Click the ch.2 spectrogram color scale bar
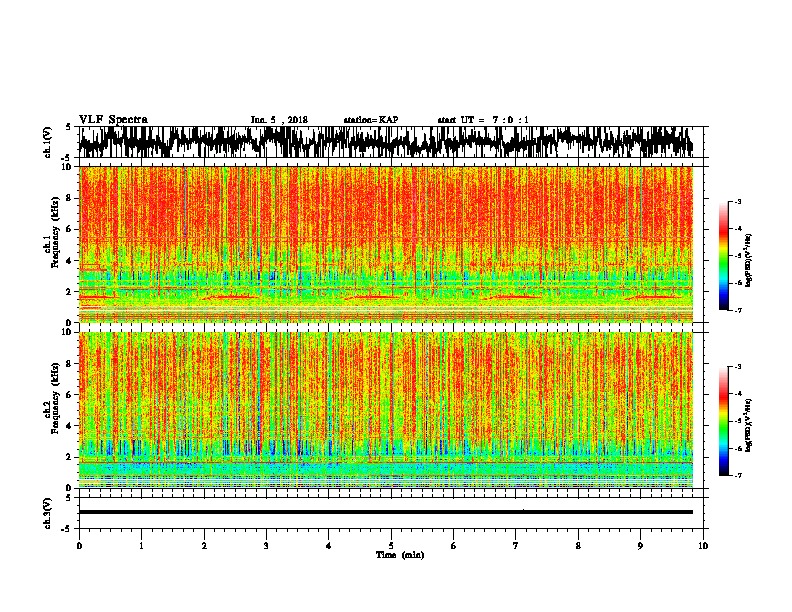This screenshot has width=792, height=612. [723, 421]
